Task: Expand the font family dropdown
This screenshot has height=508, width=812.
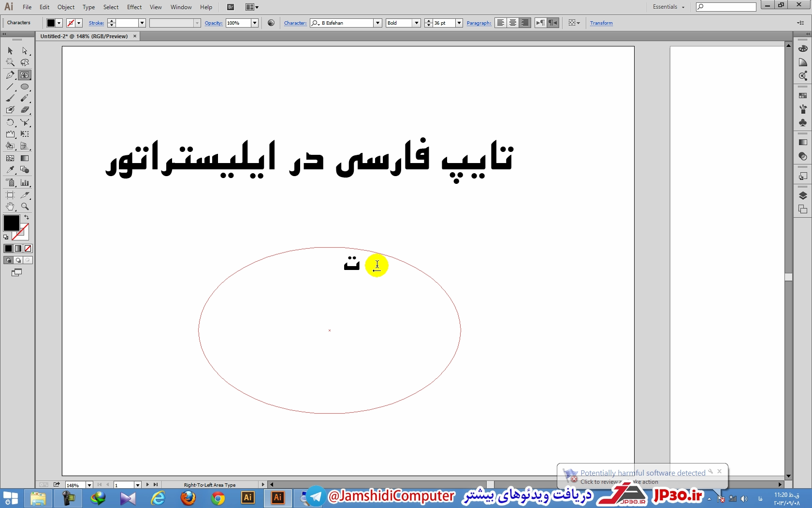Action: click(x=378, y=23)
